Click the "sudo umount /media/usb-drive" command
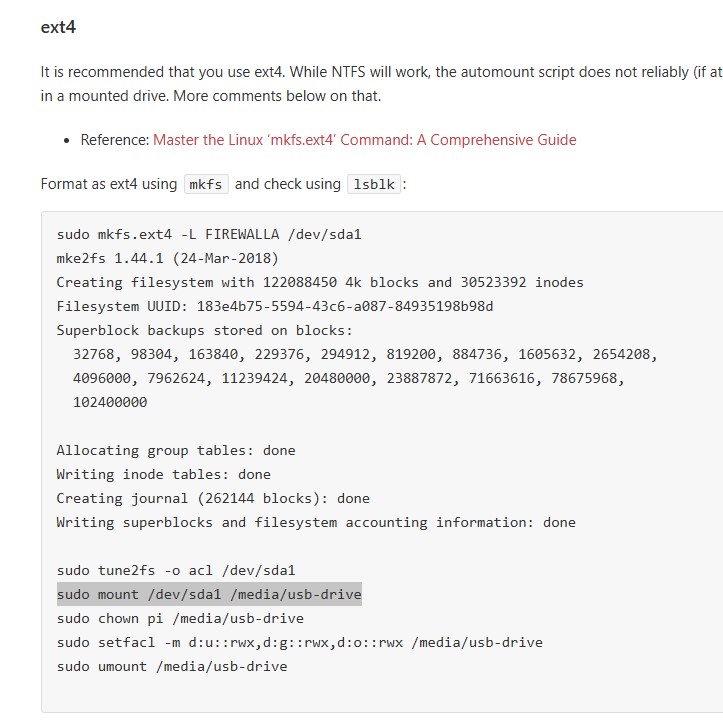 pos(171,666)
